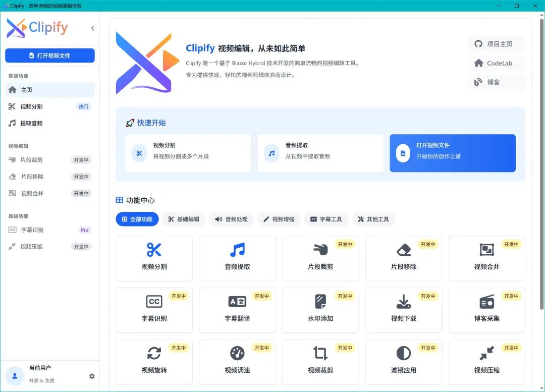Open 提取音频 in the sidebar
The width and height of the screenshot is (545, 392).
[49, 124]
